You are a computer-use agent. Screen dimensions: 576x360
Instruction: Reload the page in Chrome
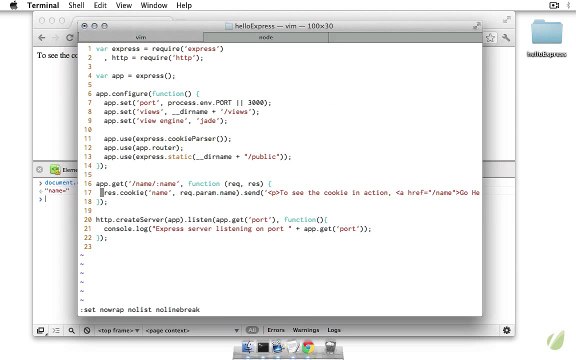(x=69, y=37)
